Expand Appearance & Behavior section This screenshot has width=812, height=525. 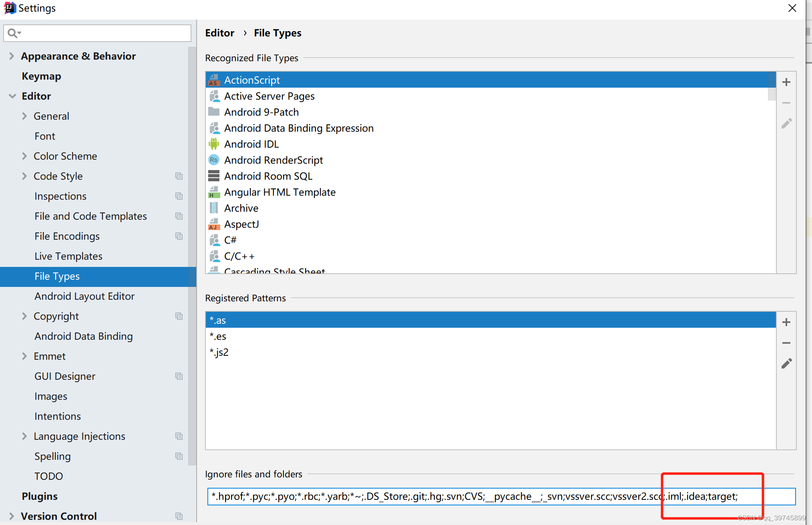[12, 56]
